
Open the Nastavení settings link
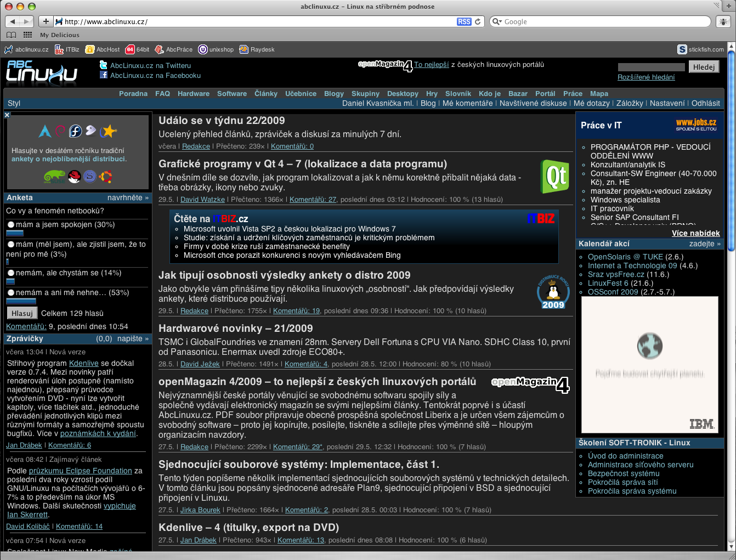667,103
